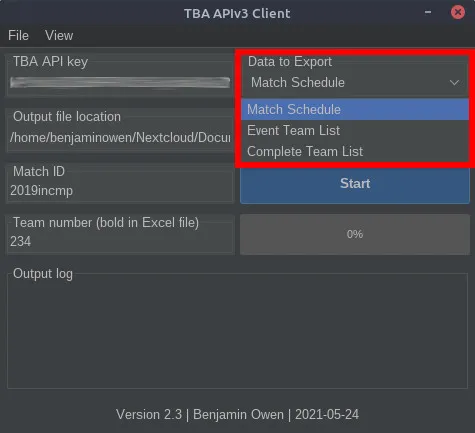The image size is (475, 433).
Task: Click the Version 2.3 footer text
Action: click(237, 415)
